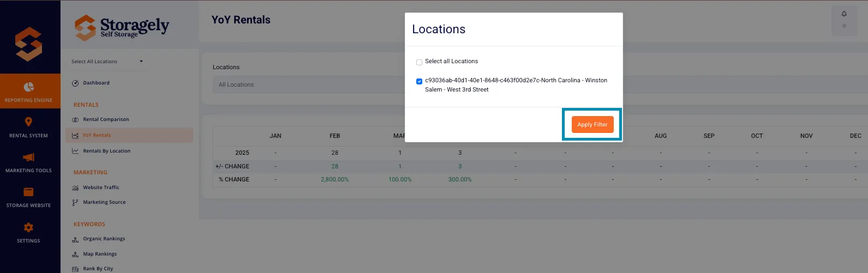The width and height of the screenshot is (868, 273).
Task: Click the JAN column header
Action: [276, 136]
